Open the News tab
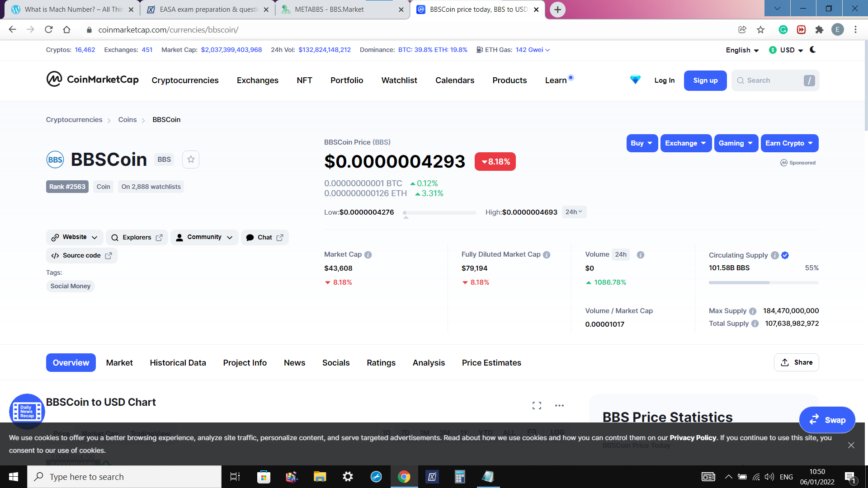868x488 pixels. click(x=294, y=363)
